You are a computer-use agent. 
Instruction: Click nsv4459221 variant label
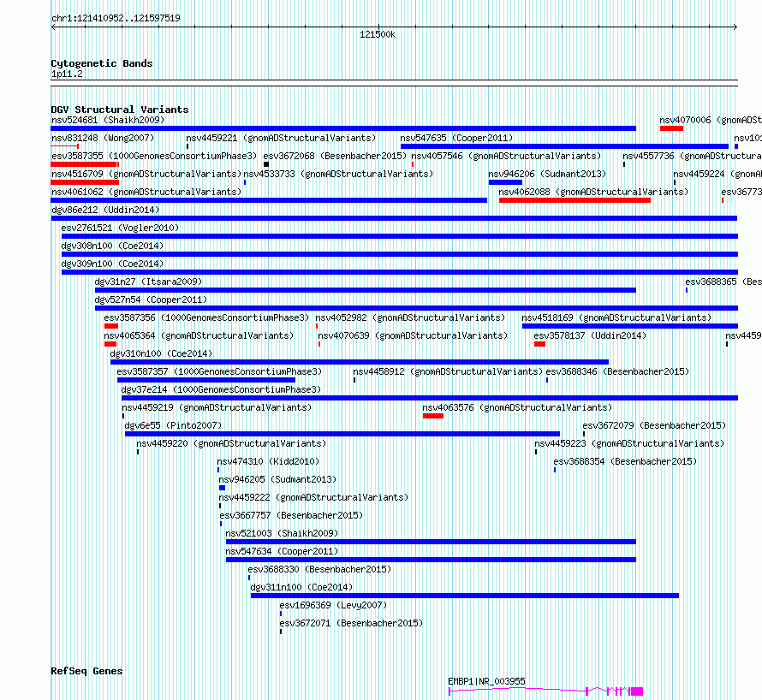(x=281, y=138)
